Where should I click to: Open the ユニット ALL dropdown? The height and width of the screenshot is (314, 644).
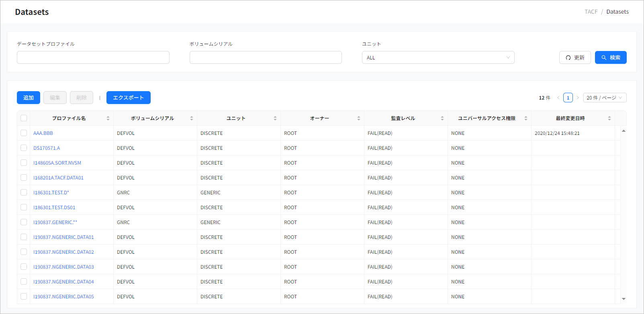point(438,57)
